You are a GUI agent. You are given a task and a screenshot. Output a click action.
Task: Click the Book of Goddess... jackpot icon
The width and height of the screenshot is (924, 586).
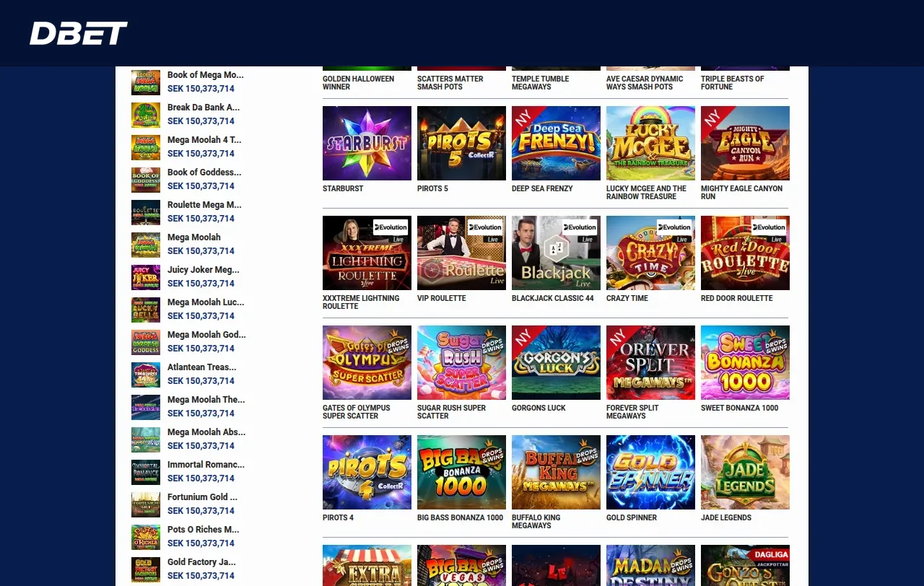(146, 180)
